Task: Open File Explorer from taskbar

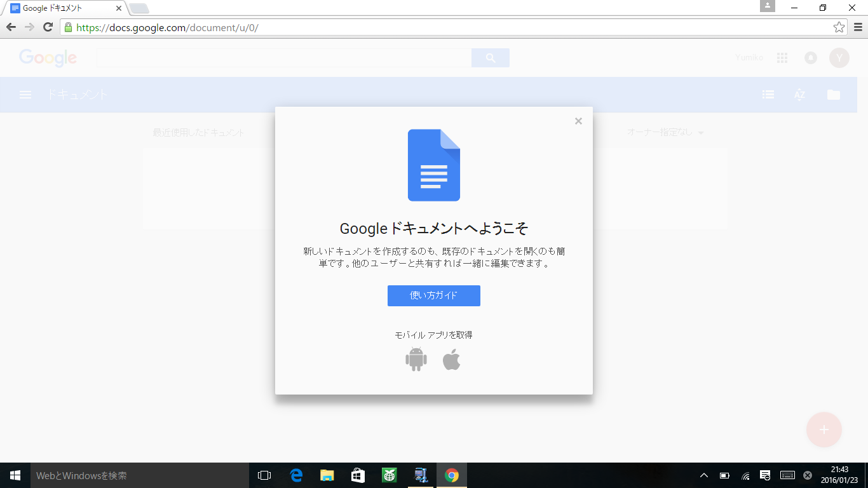Action: tap(327, 475)
